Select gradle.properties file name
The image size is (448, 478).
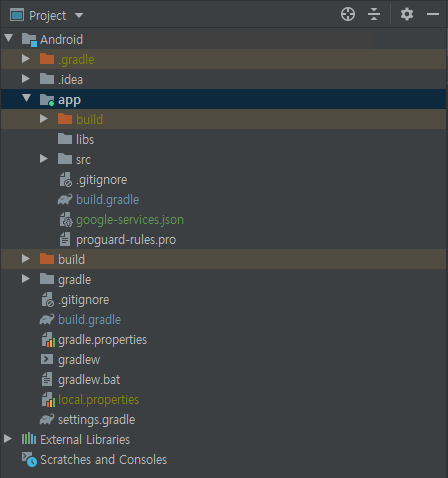[x=102, y=340]
